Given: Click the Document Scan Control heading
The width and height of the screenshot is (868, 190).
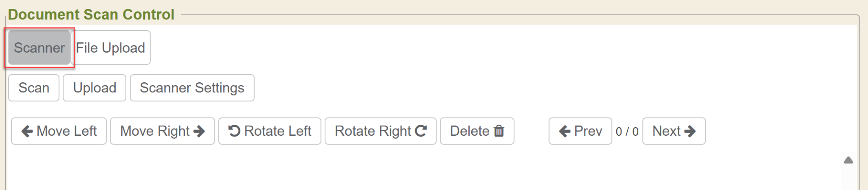Looking at the screenshot, I should click(91, 14).
